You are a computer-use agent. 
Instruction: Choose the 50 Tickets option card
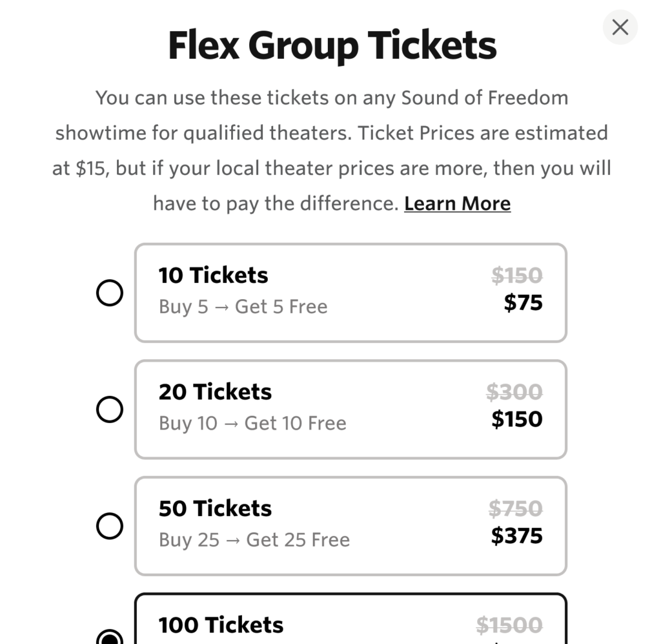350,526
